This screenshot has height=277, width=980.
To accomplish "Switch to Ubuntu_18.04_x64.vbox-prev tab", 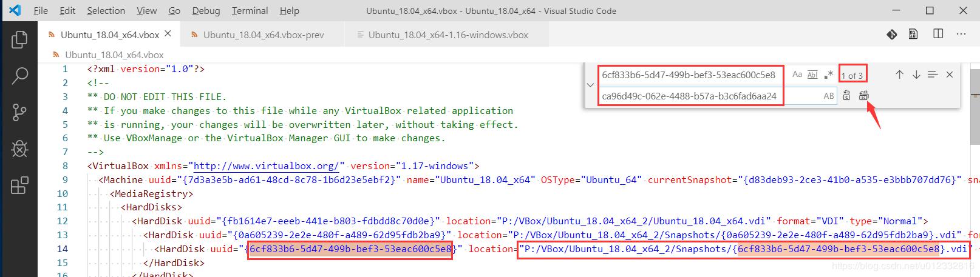I will point(263,35).
